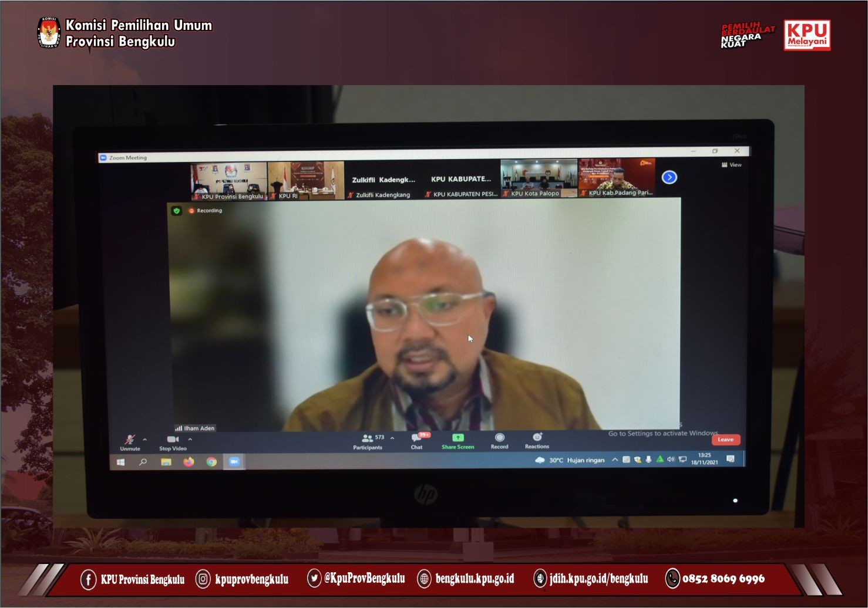Open Google Chrome from the taskbar
The width and height of the screenshot is (868, 608).
click(x=211, y=462)
